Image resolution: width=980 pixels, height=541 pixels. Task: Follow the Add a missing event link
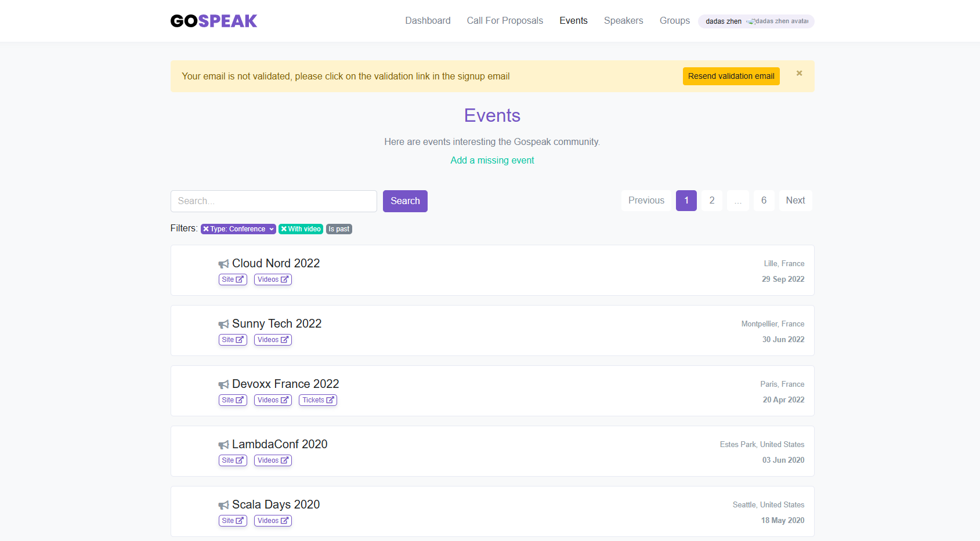click(x=492, y=160)
